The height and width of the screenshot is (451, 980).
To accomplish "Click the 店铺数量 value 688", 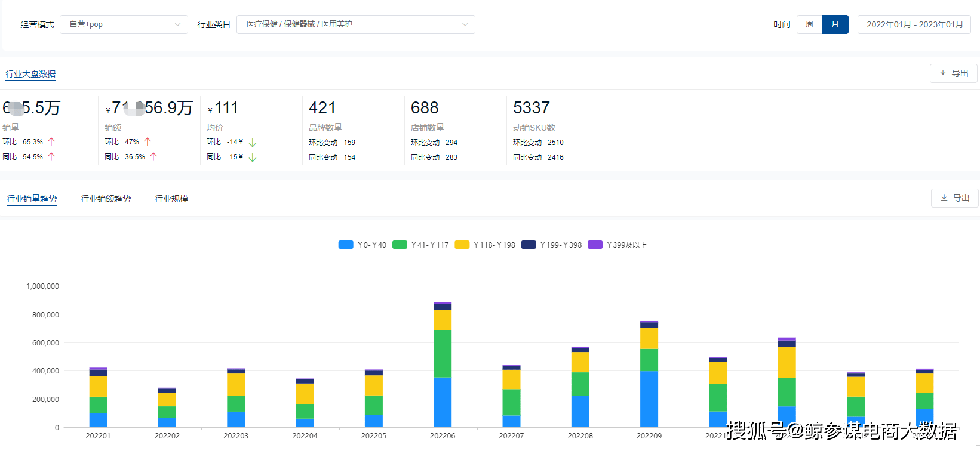I will tap(425, 108).
